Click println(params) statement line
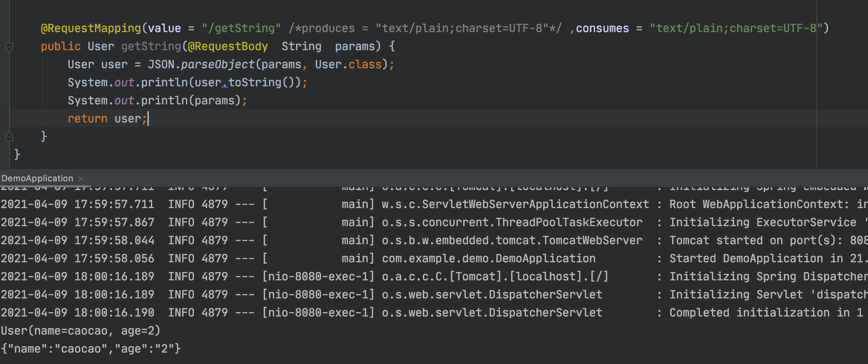 [x=157, y=100]
